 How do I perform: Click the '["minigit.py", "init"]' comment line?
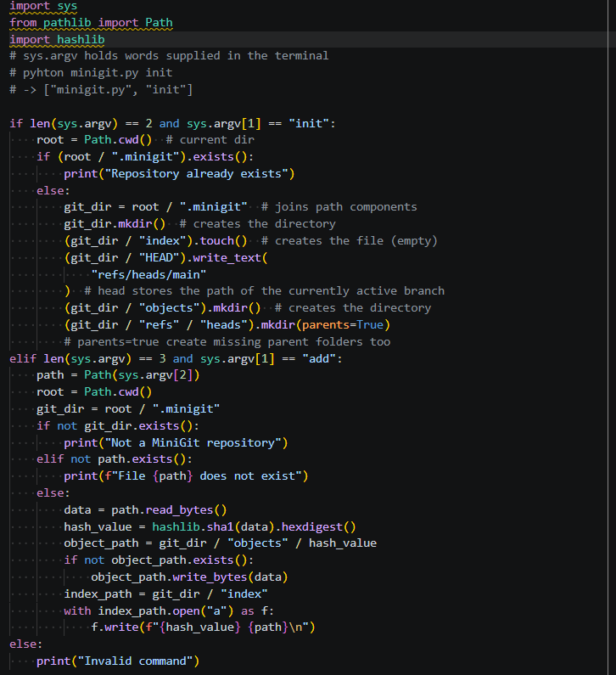[x=102, y=89]
